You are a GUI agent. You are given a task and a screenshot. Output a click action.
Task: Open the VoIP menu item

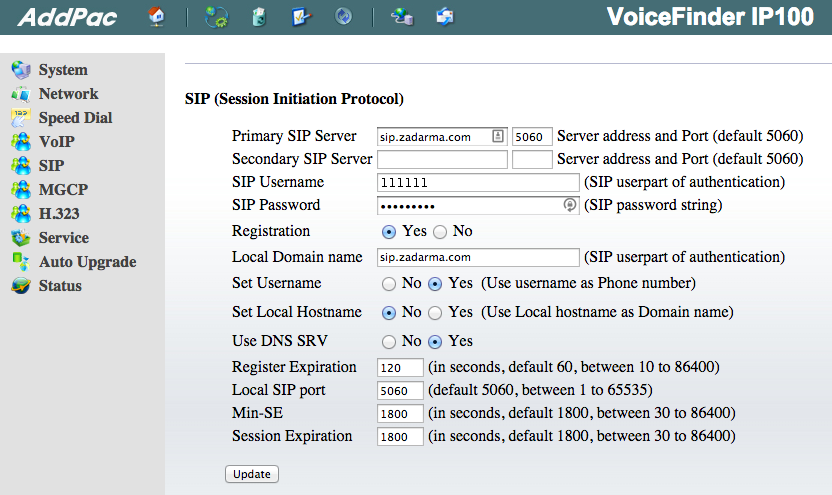point(56,142)
